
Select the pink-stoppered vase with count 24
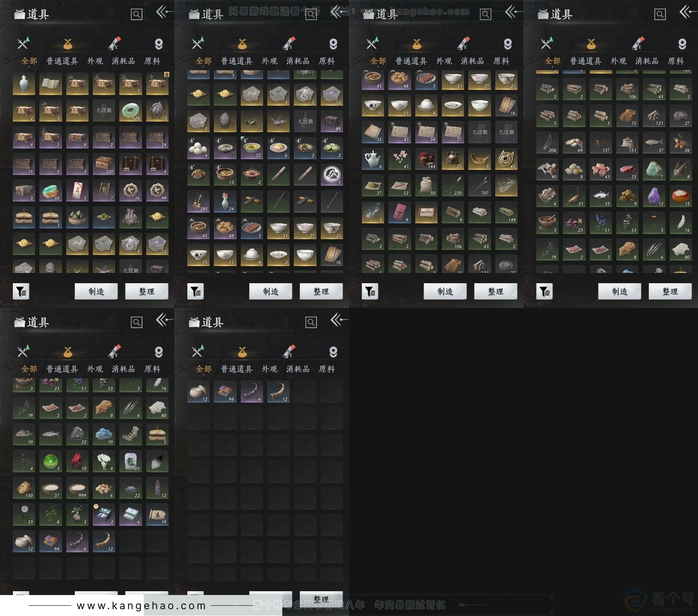tap(225, 201)
